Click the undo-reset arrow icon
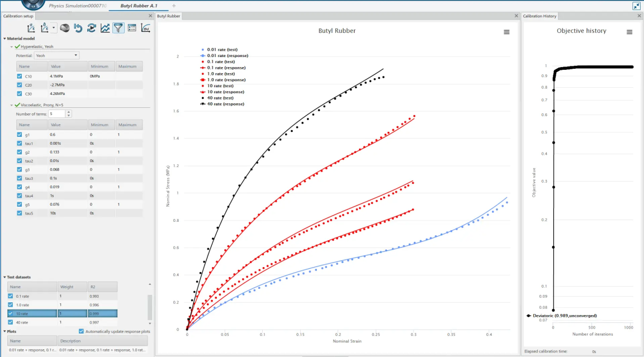Viewport: 644px width, 357px height. (x=78, y=28)
